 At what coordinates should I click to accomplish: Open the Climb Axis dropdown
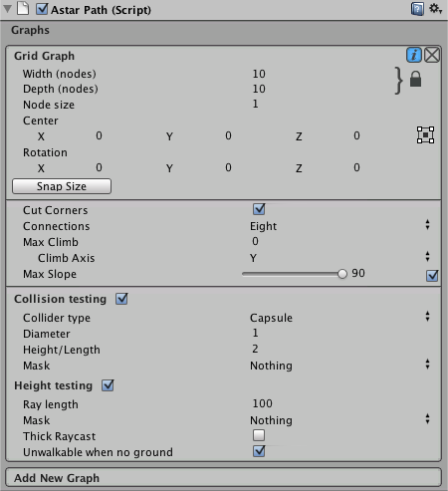click(x=338, y=258)
